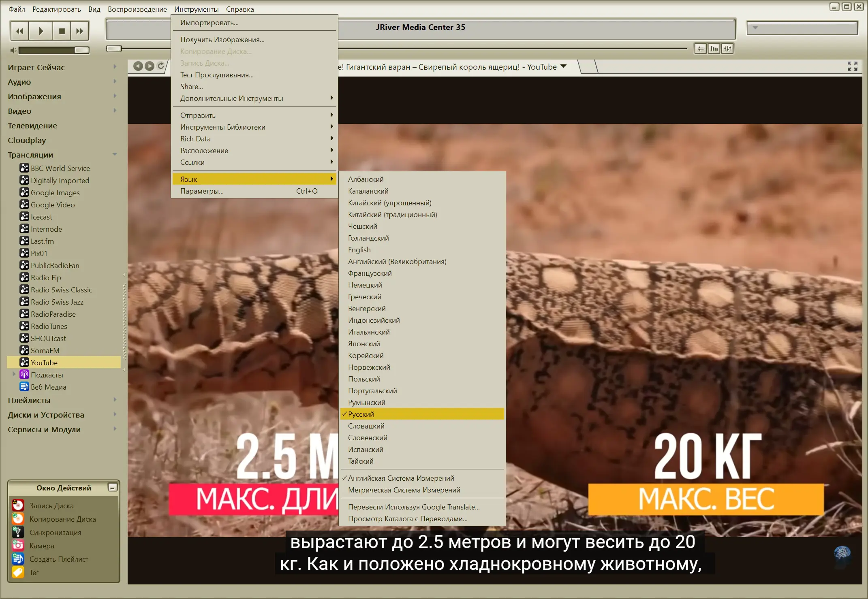868x599 pixels.
Task: Click the mute speaker icon
Action: (13, 50)
